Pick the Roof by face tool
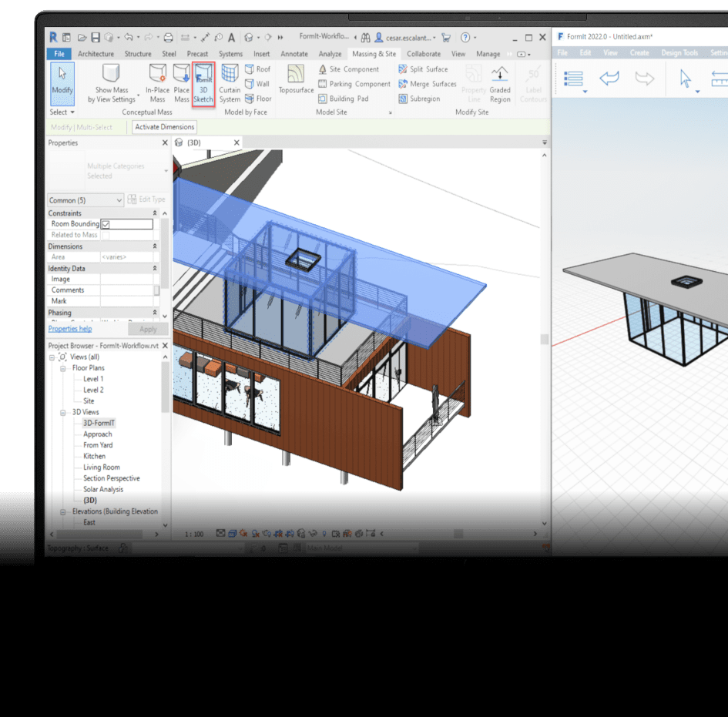 (x=257, y=69)
